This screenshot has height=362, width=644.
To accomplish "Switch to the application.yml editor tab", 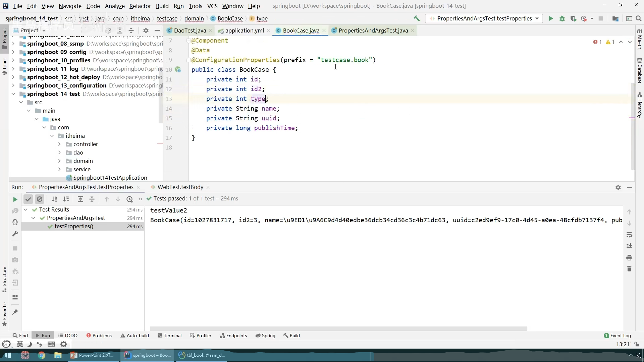I will (244, 31).
